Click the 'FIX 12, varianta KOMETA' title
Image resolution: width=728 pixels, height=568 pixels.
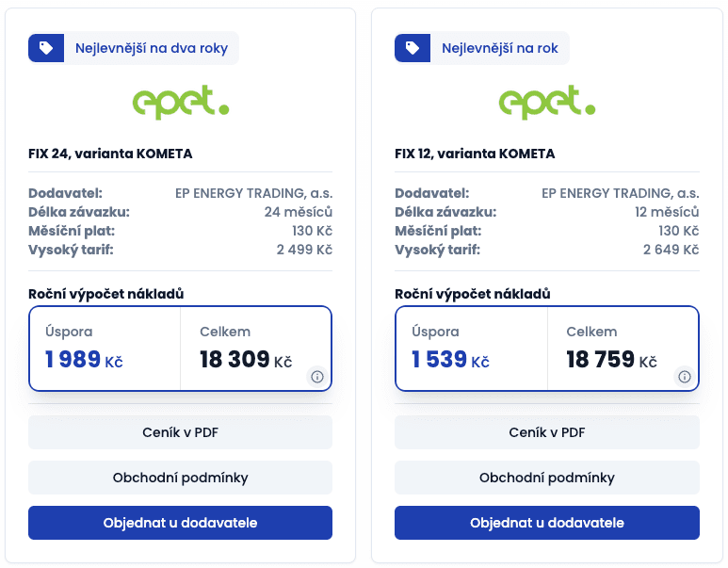click(475, 154)
